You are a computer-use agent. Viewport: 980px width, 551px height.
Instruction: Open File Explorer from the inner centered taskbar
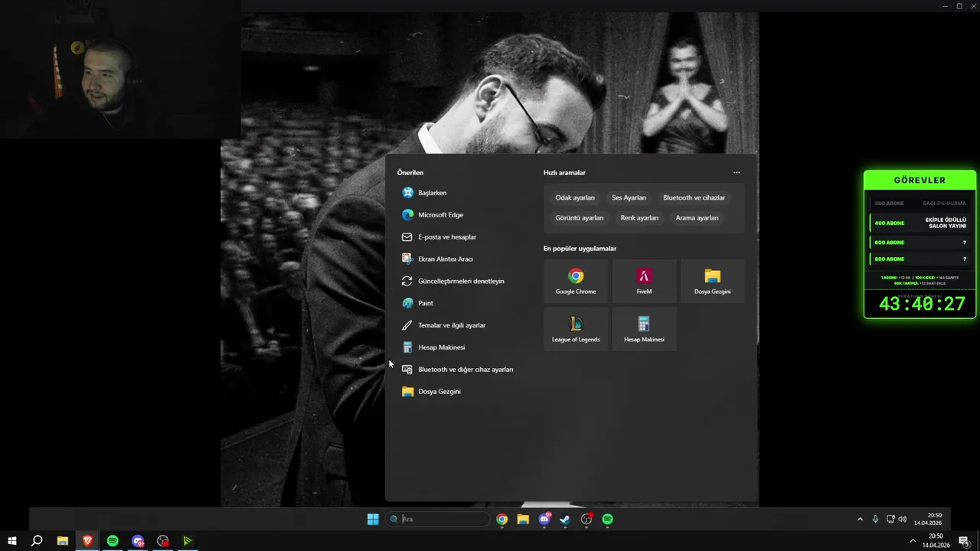click(x=523, y=519)
